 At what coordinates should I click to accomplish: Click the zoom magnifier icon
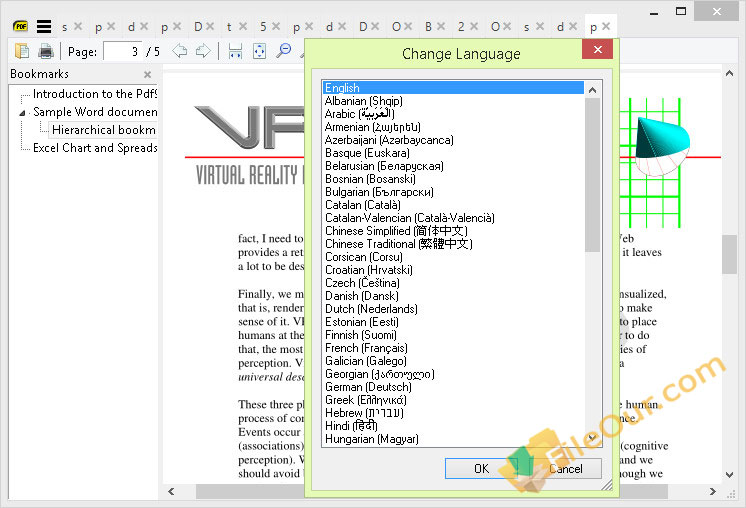pos(284,51)
